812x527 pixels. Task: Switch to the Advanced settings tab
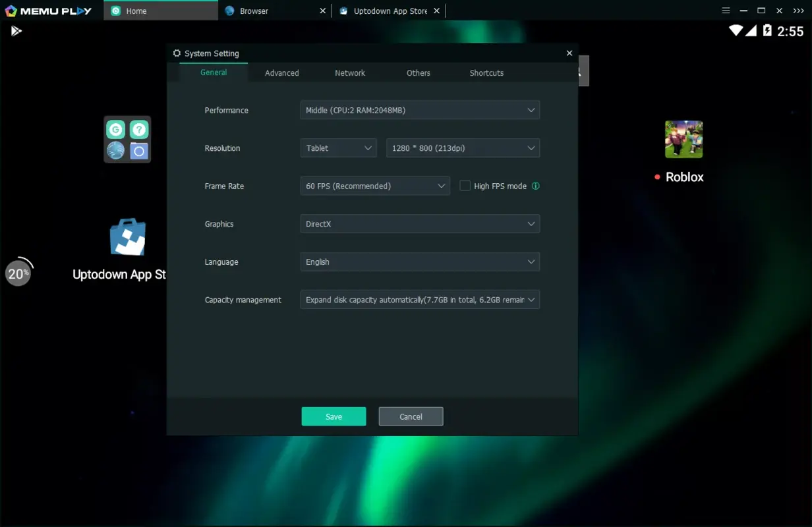tap(281, 72)
